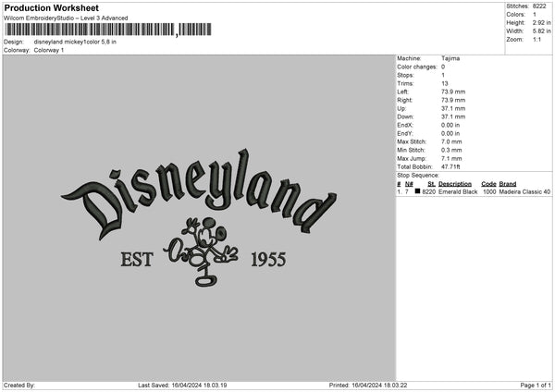Select the Wilcom EmbroideryStudio Level 3 Advanced text
Screen dimensions: 555x392
point(66,18)
